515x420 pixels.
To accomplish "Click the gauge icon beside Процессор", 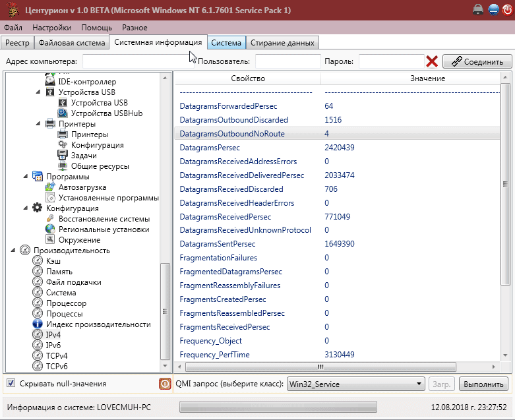I will click(x=38, y=303).
